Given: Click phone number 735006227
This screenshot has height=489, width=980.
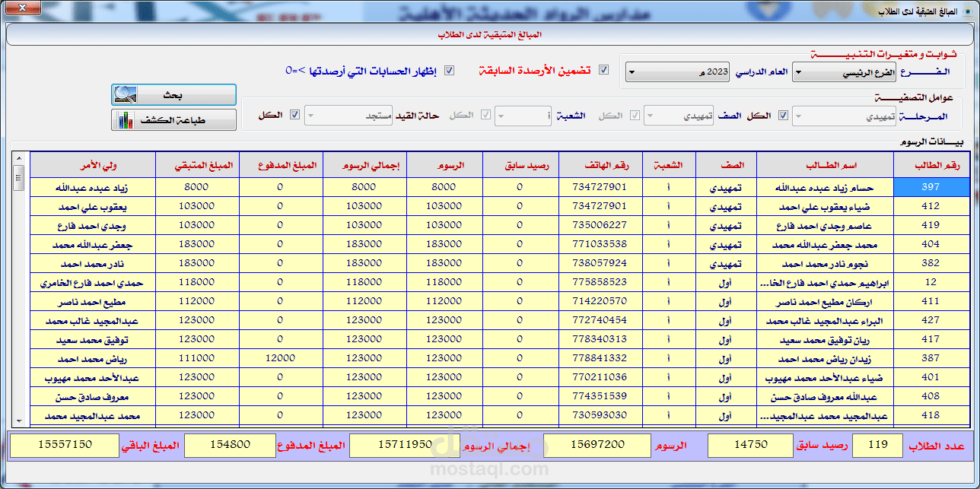Looking at the screenshot, I should (601, 225).
